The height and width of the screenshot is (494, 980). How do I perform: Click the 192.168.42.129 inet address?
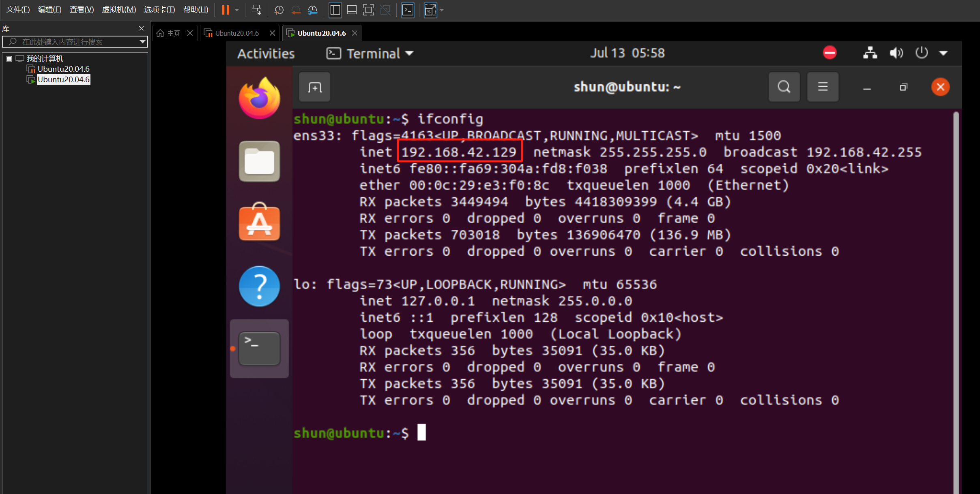pos(459,152)
